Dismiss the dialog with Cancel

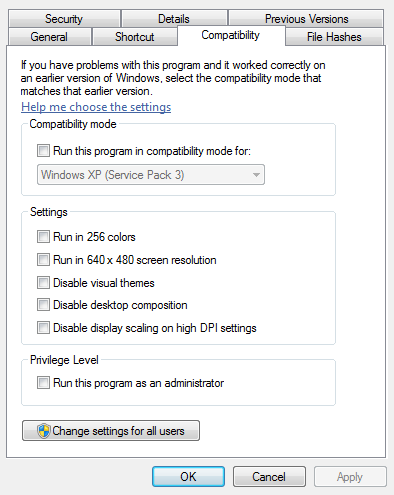point(269,477)
